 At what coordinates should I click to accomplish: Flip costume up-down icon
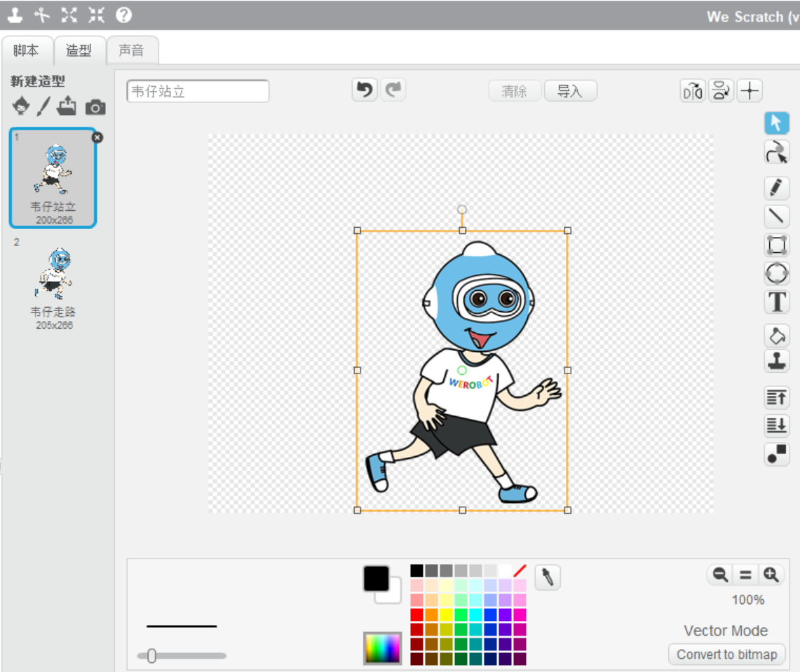(x=721, y=91)
